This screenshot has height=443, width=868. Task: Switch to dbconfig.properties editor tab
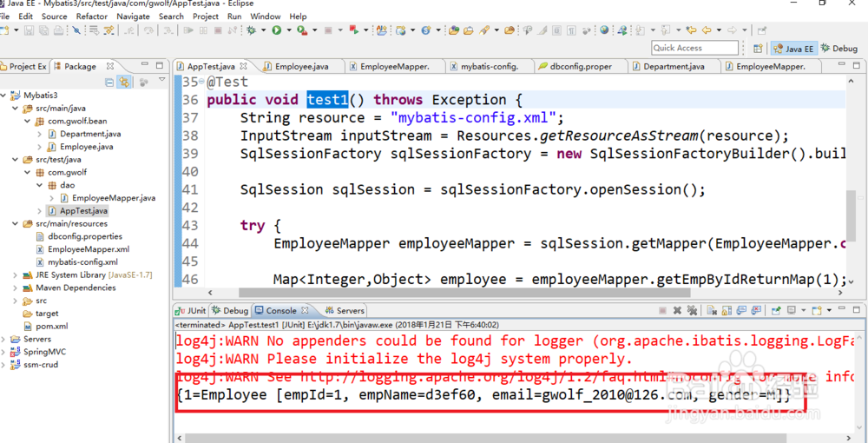[581, 66]
